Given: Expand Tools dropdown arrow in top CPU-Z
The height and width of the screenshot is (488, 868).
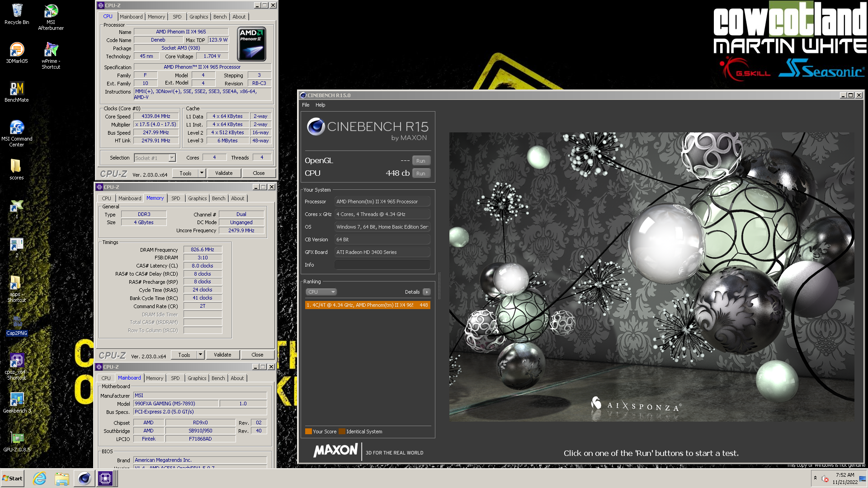Looking at the screenshot, I should [x=202, y=173].
